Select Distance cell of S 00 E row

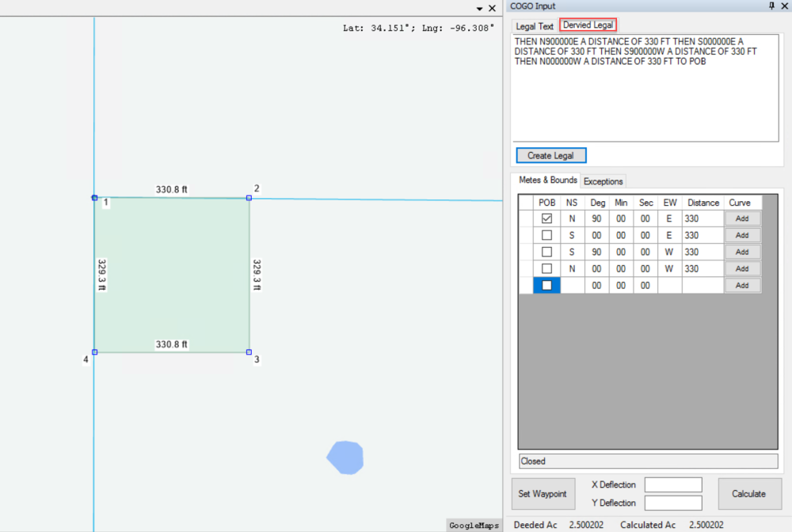pos(703,235)
